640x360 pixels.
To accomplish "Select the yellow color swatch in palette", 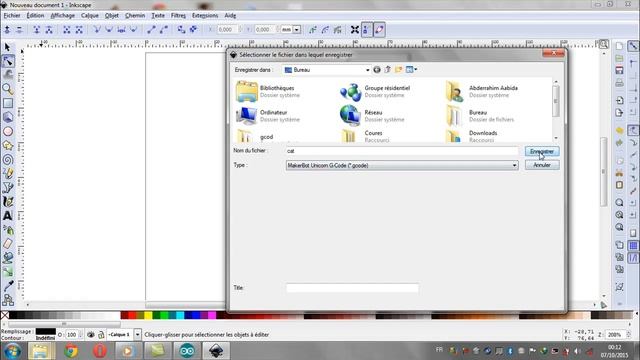I will click(148, 315).
